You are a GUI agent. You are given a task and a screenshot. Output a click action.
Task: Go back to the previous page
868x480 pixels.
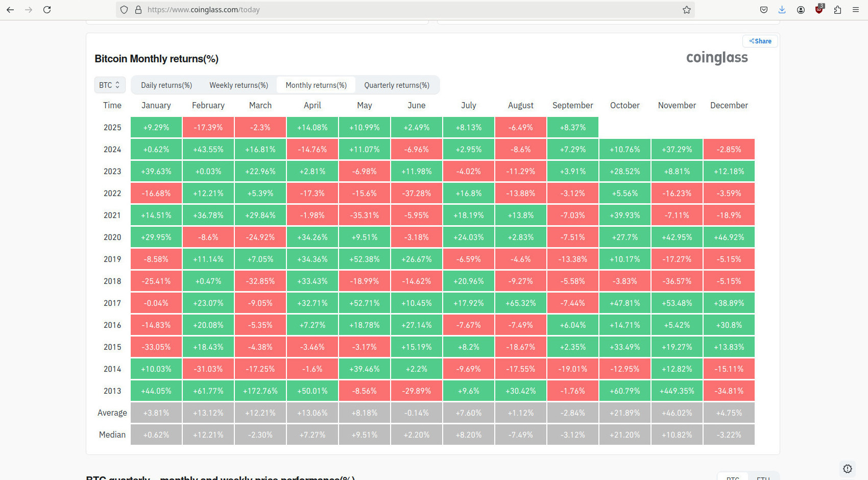(x=10, y=10)
